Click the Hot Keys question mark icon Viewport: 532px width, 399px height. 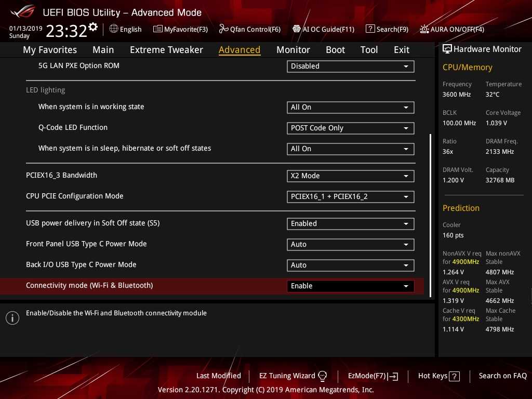click(454, 376)
